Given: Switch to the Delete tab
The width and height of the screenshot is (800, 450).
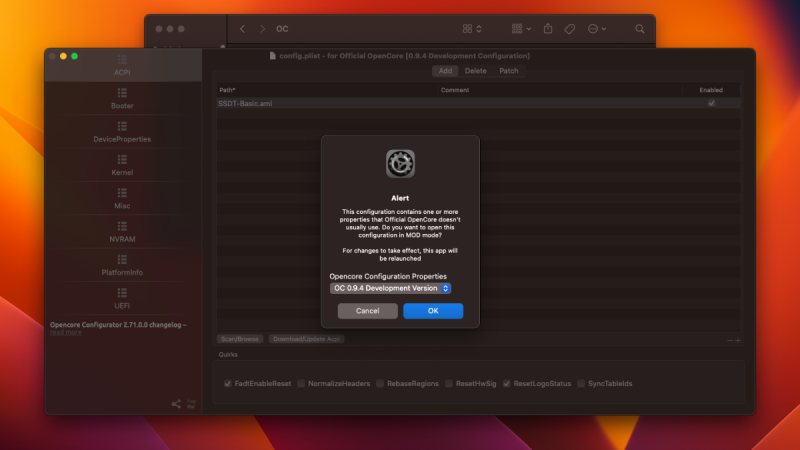Looking at the screenshot, I should (x=476, y=71).
